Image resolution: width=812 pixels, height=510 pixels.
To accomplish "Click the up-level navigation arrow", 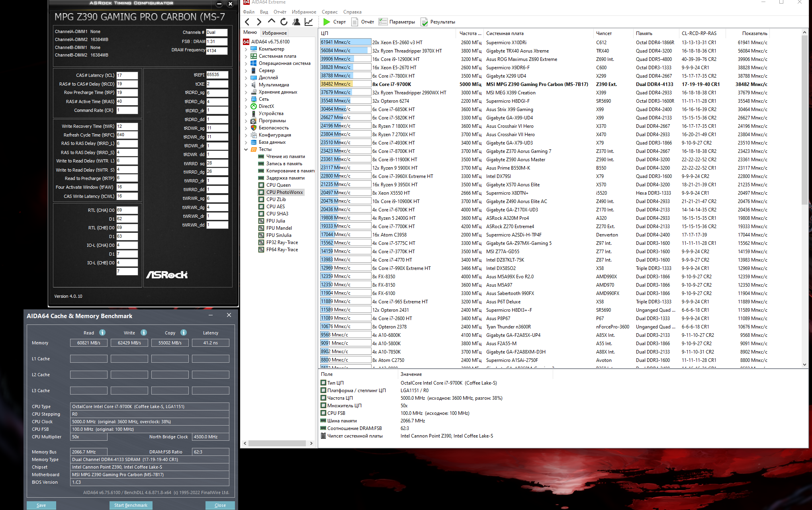I will [x=271, y=21].
